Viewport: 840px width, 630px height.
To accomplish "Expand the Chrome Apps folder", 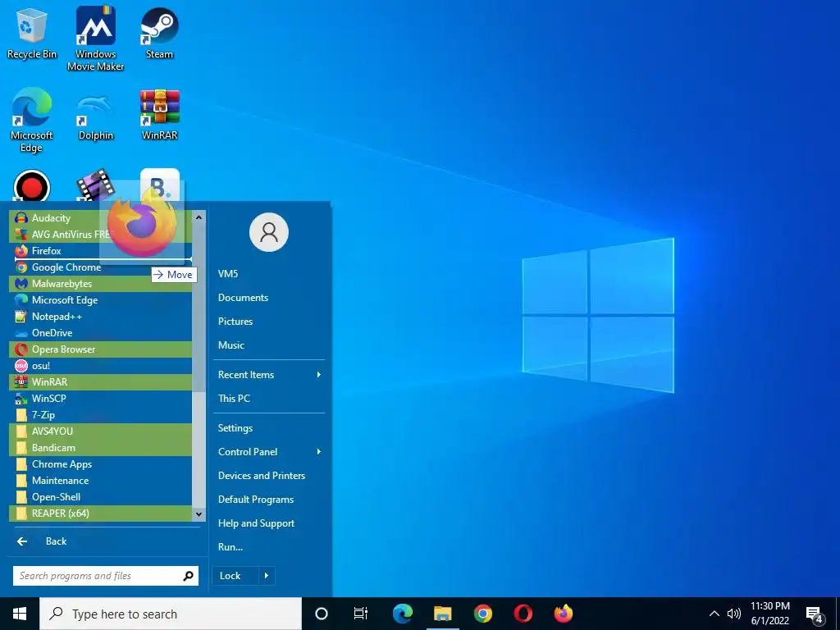I will point(100,464).
